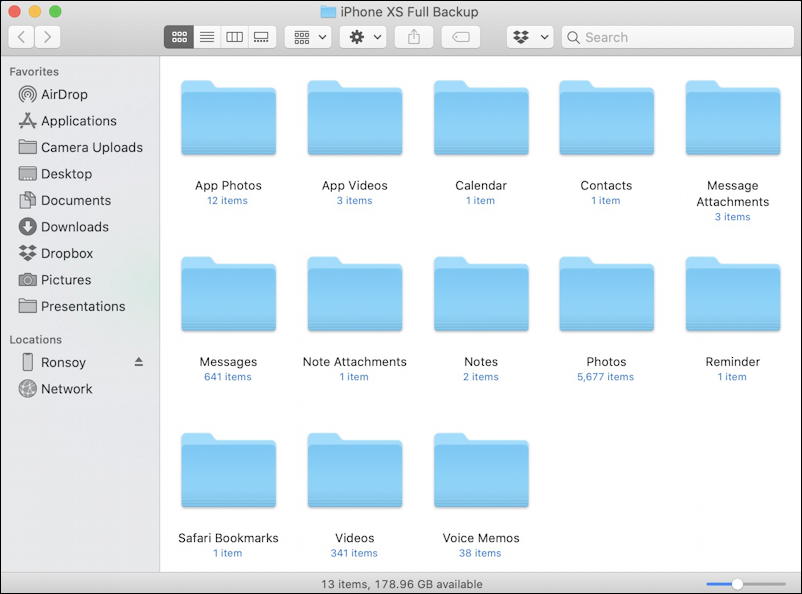Select the Contacts folder icon
This screenshot has height=594, width=802.
tap(607, 118)
